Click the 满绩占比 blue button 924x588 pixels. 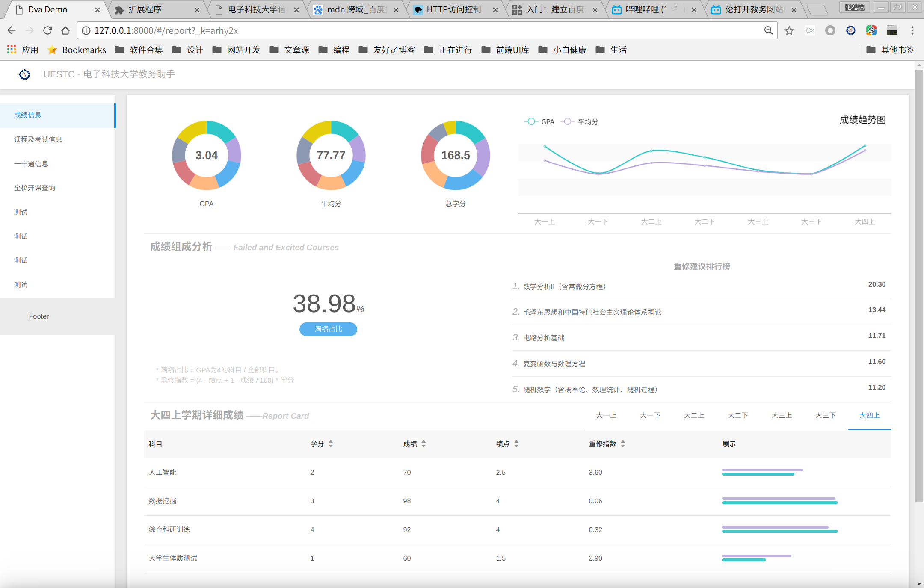(328, 329)
